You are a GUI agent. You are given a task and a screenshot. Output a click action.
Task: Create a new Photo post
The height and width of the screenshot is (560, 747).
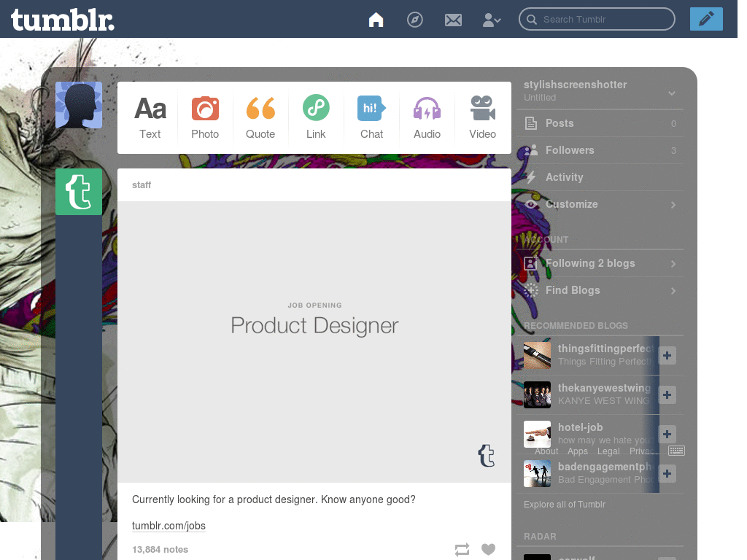pyautogui.click(x=205, y=117)
